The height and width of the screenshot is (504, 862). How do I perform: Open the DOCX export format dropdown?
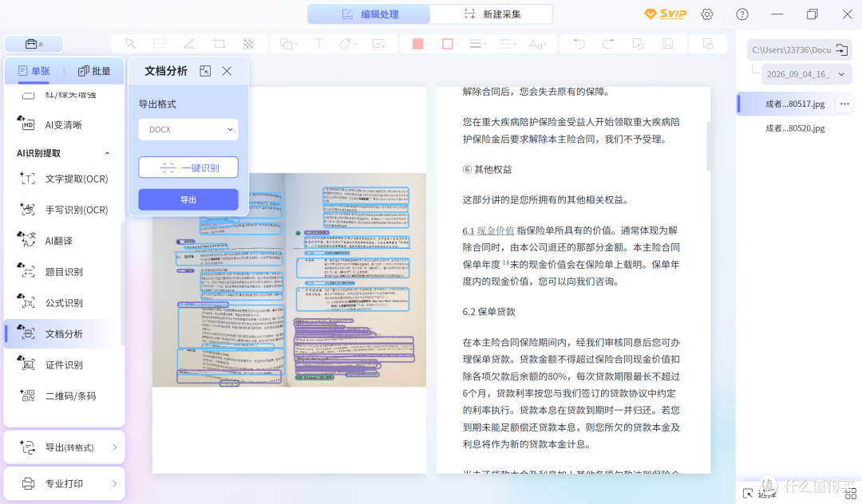point(188,129)
